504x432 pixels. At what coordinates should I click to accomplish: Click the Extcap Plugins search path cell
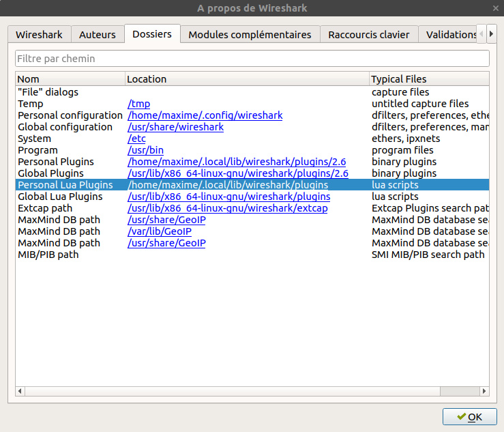pos(430,208)
